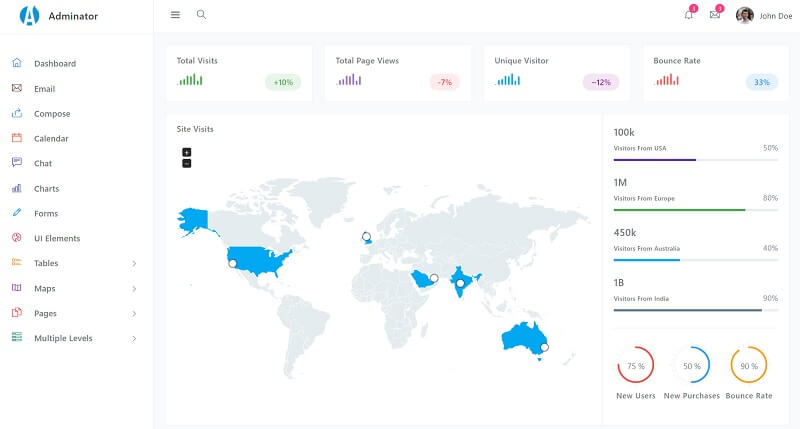
Task: Click the Visitors From USA progress bar
Action: pos(695,160)
